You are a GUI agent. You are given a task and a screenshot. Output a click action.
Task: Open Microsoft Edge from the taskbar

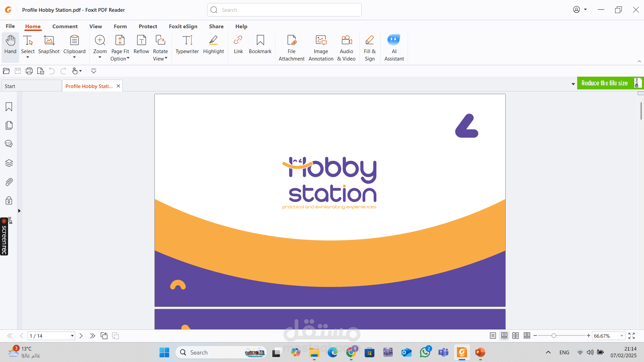[x=332, y=352]
